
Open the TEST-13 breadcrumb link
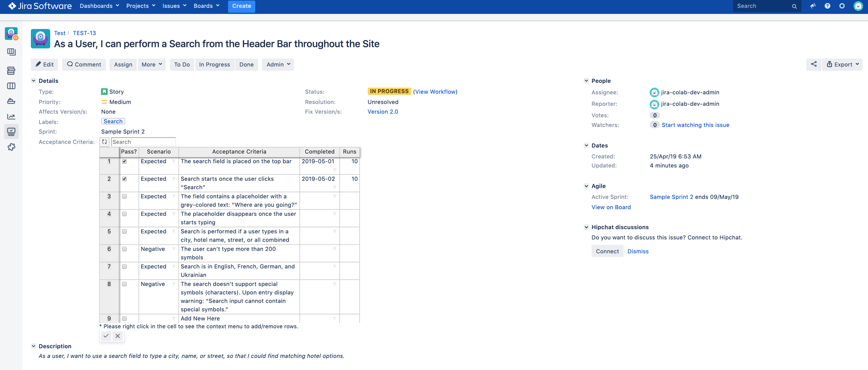(x=84, y=33)
